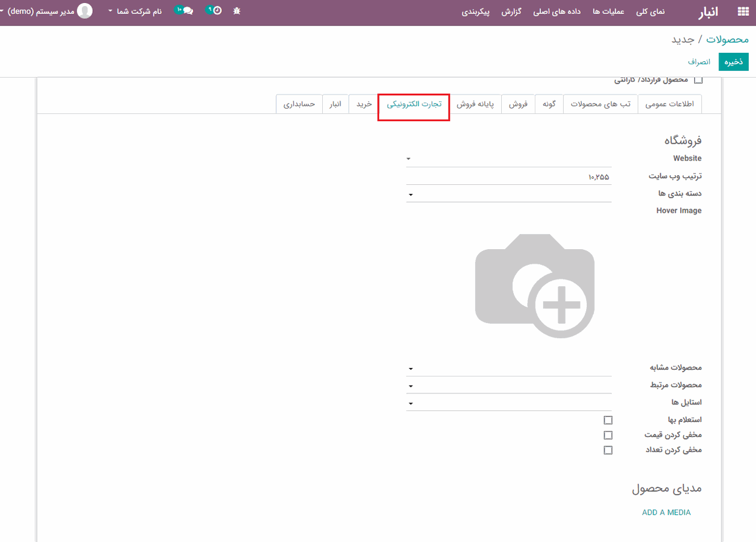Image resolution: width=756 pixels, height=542 pixels.
Task: Switch to the خرید tab
Action: coord(363,104)
